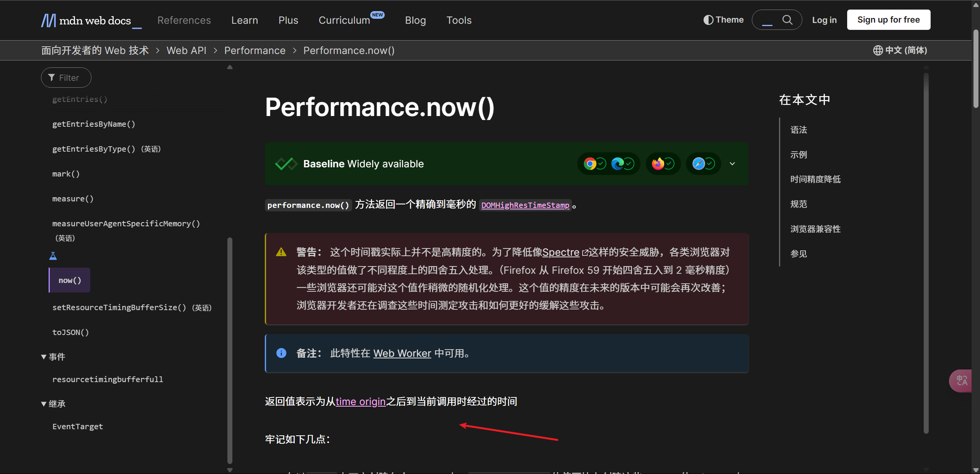
Task: Open the Curriculum menu item
Action: click(344, 20)
